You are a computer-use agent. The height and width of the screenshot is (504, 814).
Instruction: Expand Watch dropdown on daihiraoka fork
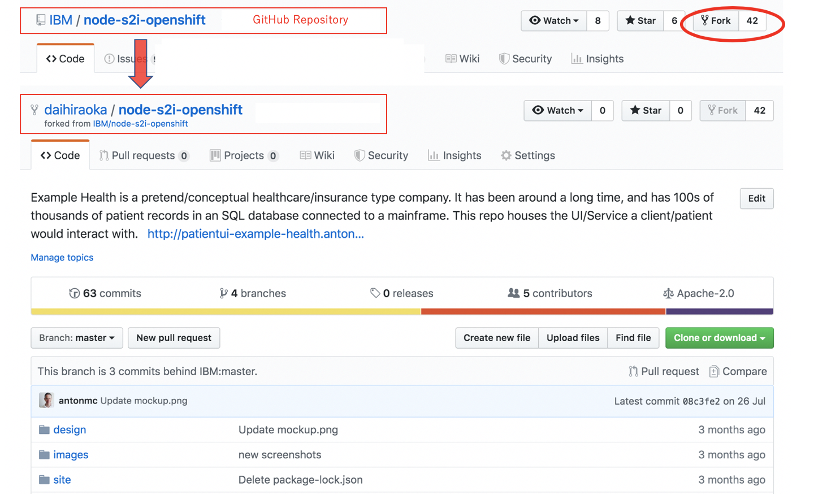click(558, 111)
